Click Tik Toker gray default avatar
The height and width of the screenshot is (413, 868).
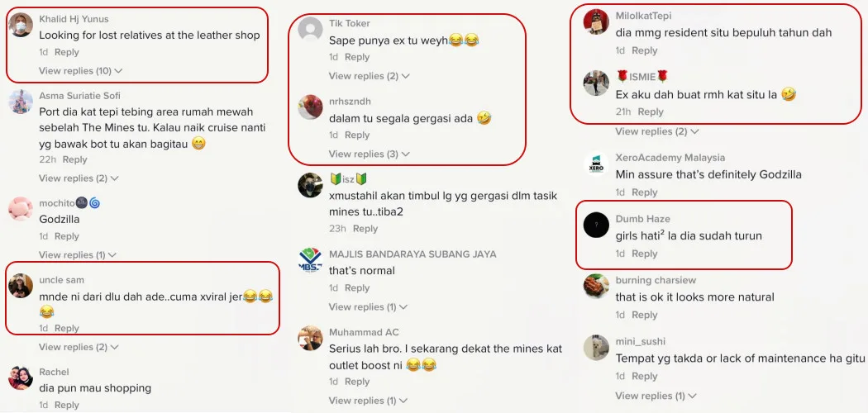tap(310, 29)
